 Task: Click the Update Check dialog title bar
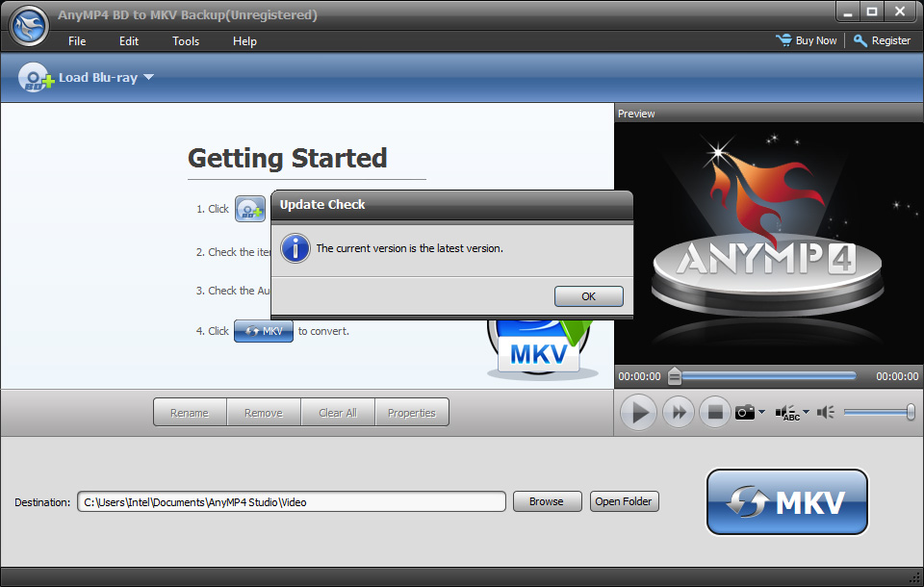(x=452, y=205)
